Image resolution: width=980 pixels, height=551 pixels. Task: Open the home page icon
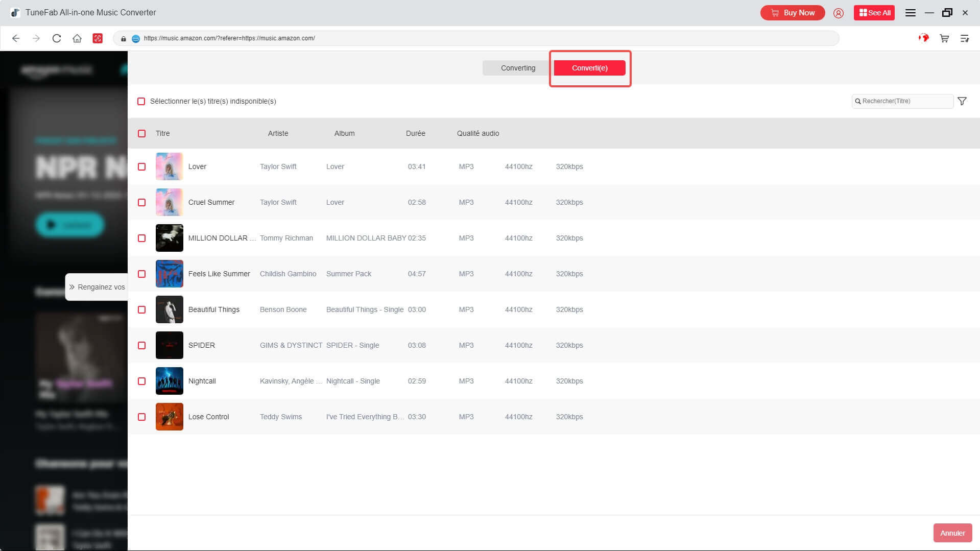click(x=77, y=38)
